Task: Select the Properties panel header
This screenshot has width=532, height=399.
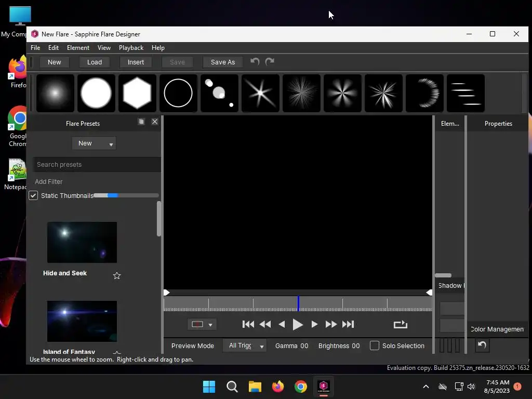Action: coord(498,124)
